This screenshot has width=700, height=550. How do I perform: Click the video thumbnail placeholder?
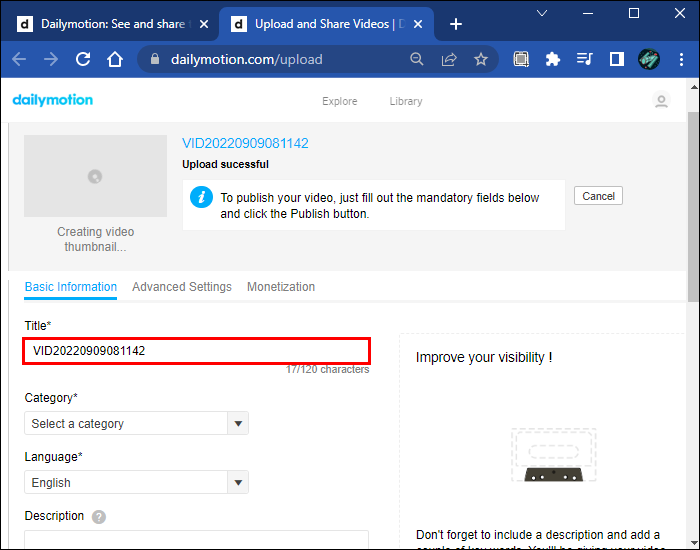coord(96,176)
